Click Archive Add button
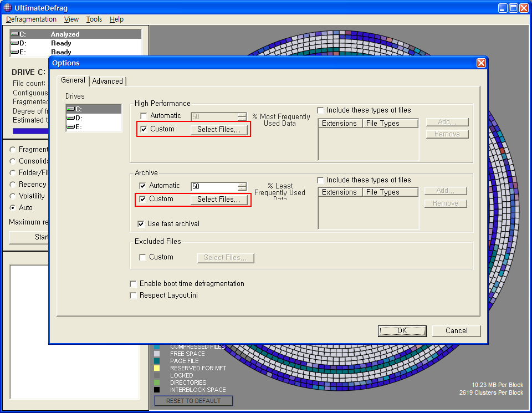532x413 pixels. click(x=446, y=191)
